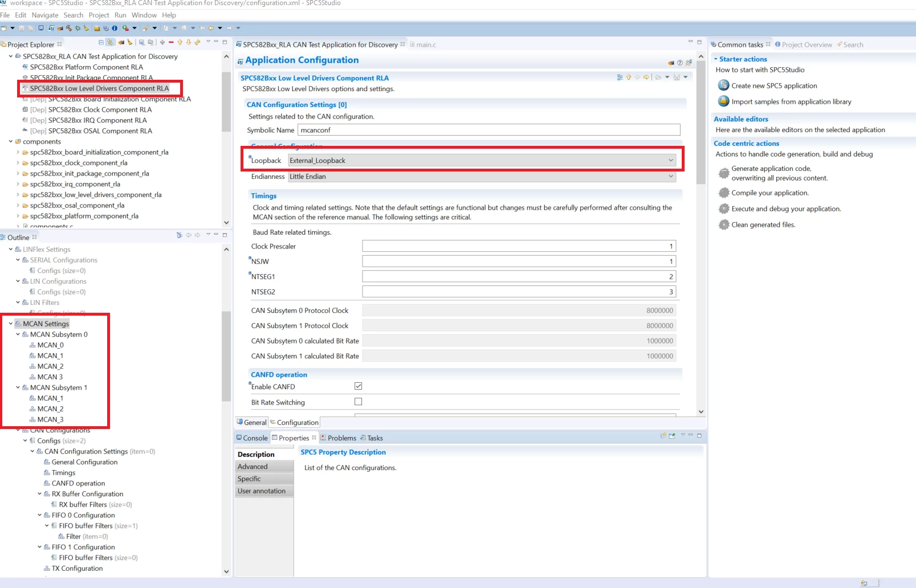
Task: Click the Clock Prescaler input field
Action: click(x=519, y=246)
